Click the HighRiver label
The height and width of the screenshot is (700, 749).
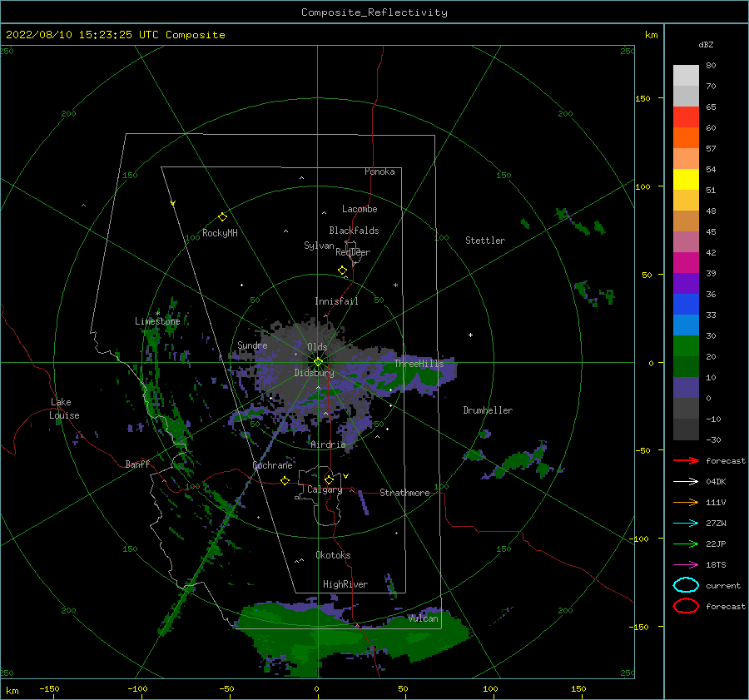click(345, 584)
